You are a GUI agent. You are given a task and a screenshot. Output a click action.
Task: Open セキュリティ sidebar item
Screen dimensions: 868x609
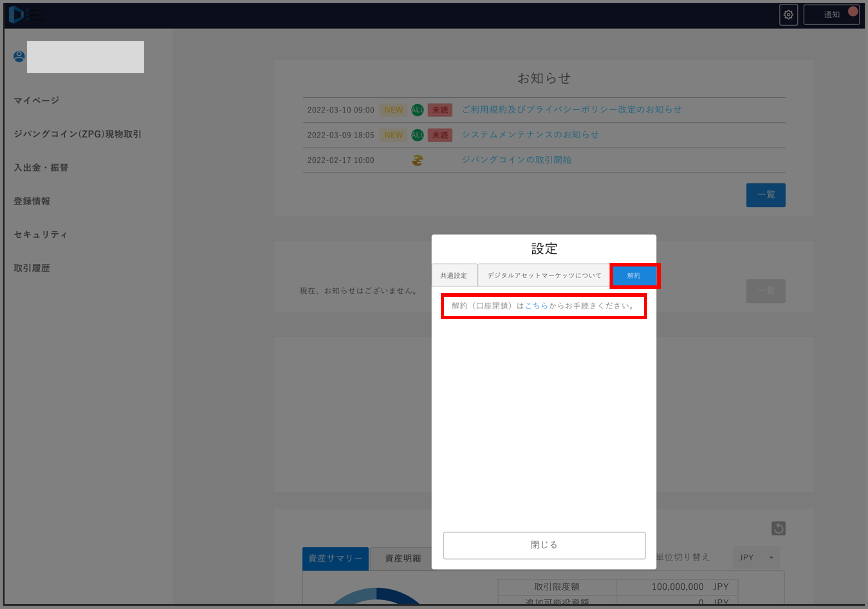click(41, 234)
